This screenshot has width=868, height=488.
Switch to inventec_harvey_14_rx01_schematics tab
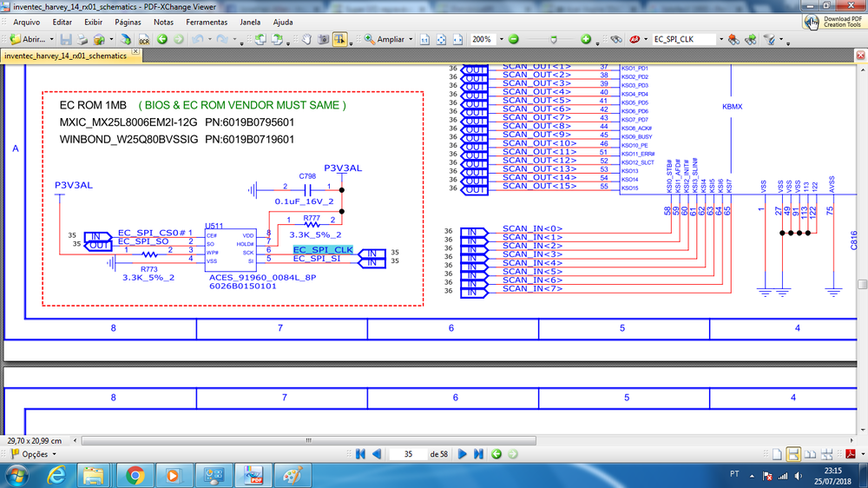tap(66, 56)
